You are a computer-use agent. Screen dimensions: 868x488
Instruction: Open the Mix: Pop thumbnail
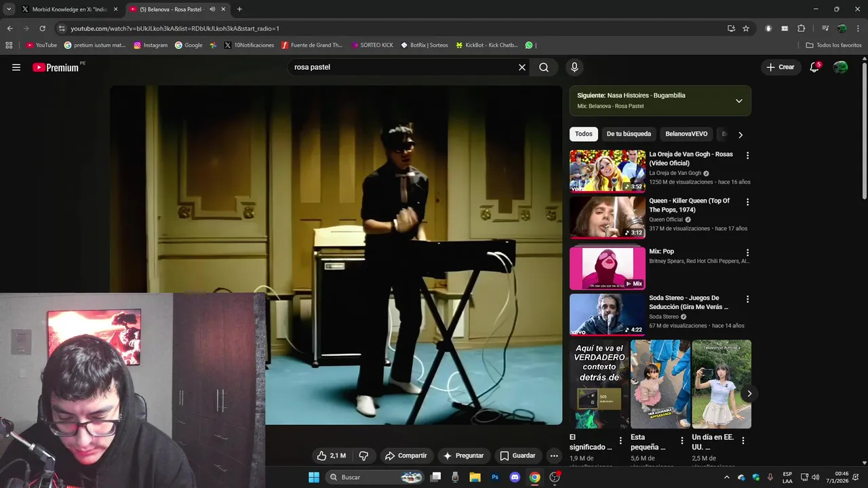607,268
